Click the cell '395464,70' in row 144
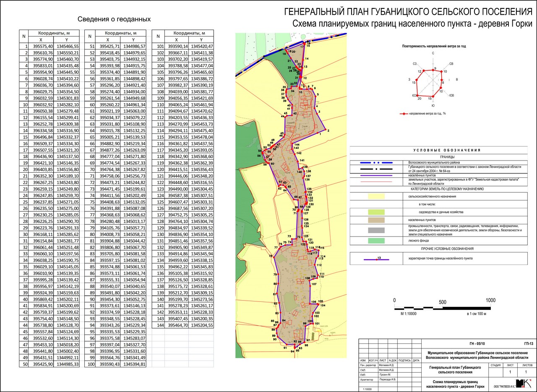This screenshot has width=537, height=392. coord(178,325)
